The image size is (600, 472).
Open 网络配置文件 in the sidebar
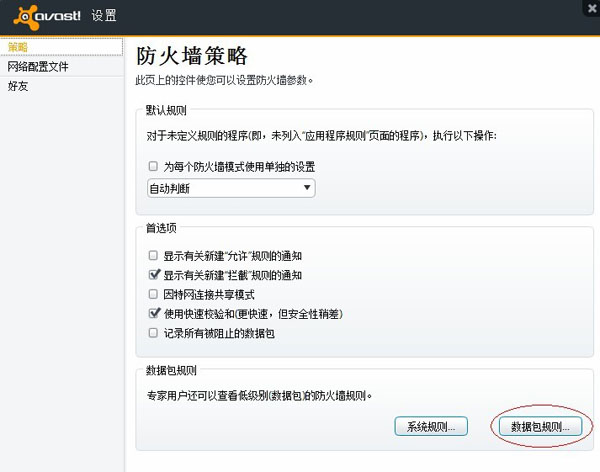point(38,66)
